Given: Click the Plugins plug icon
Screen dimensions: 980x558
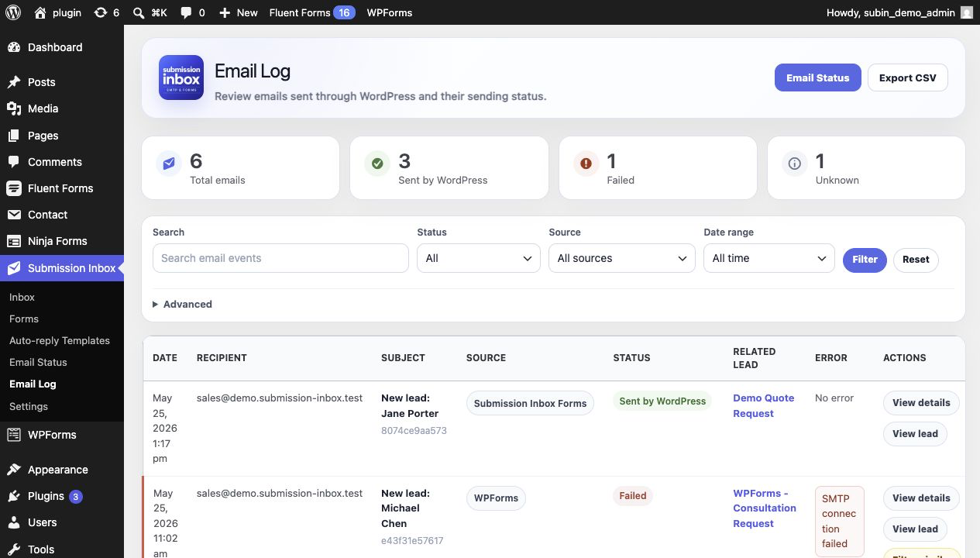Looking at the screenshot, I should [14, 496].
